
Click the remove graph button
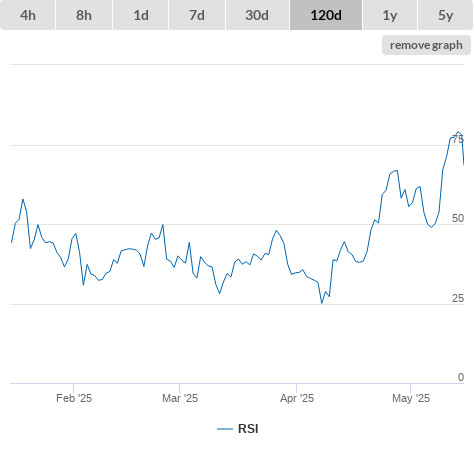pos(426,45)
